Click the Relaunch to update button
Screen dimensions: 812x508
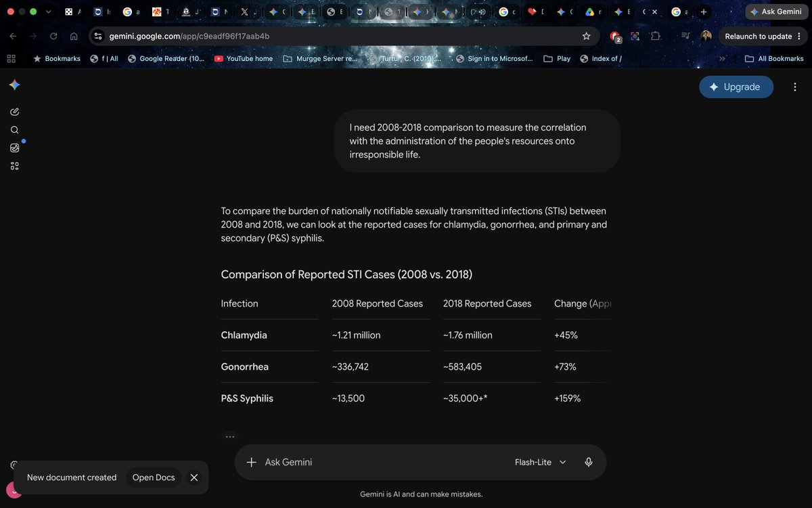click(763, 36)
